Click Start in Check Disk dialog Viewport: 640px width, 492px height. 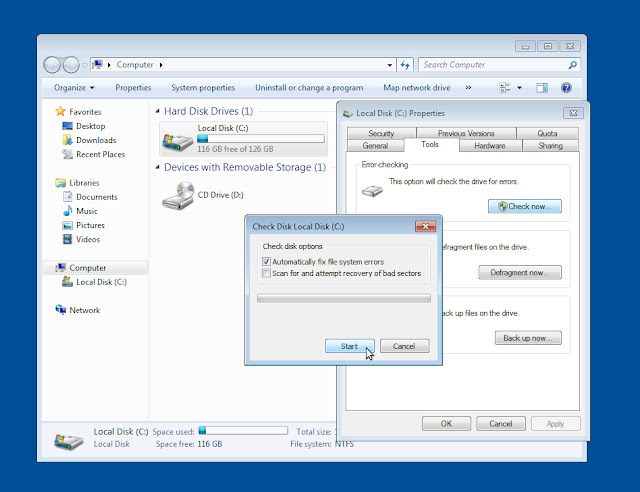[x=349, y=346]
